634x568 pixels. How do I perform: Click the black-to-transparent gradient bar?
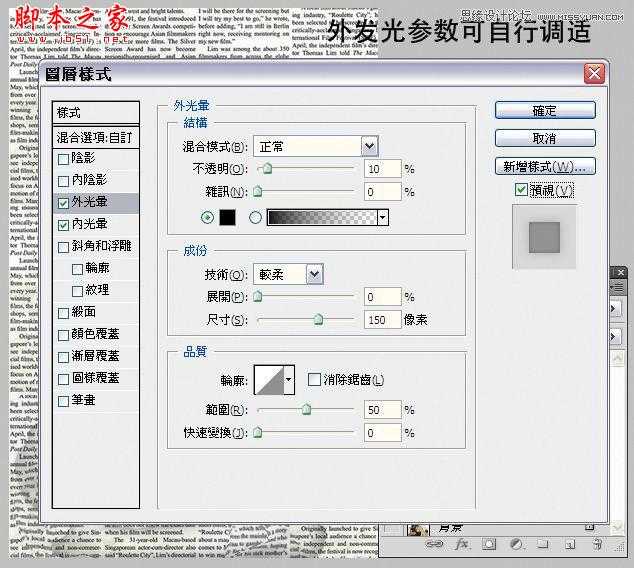322,217
